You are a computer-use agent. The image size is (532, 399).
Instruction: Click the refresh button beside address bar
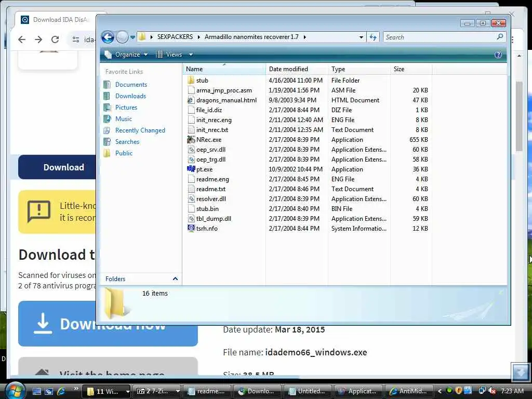373,37
